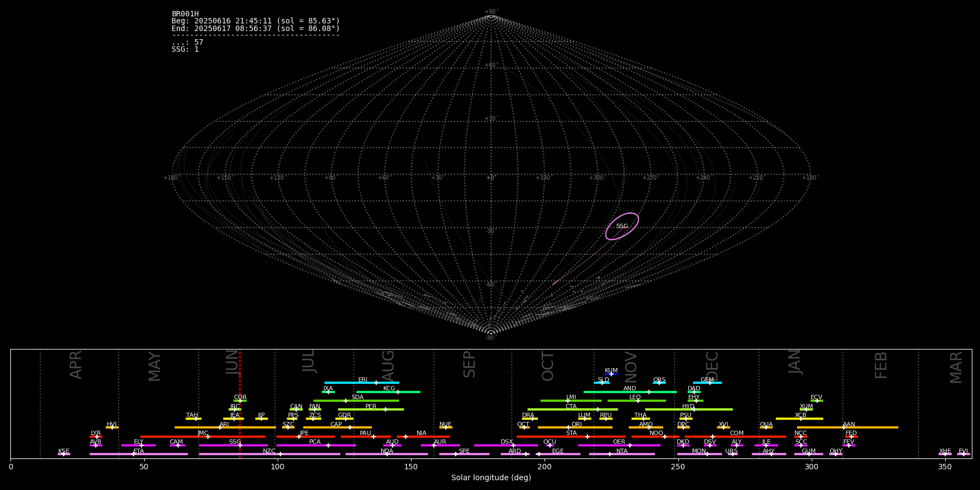
Task: Click the JUN month label
Action: [x=232, y=362]
